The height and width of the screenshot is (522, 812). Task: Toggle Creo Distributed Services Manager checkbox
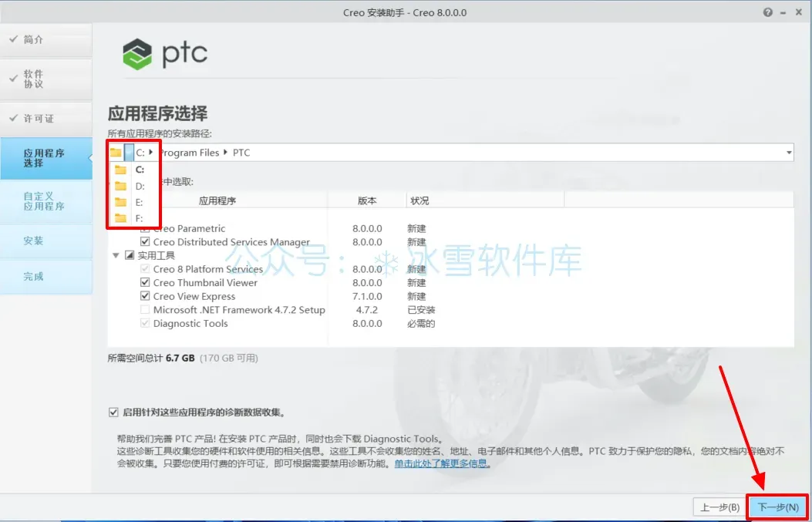pyautogui.click(x=145, y=242)
